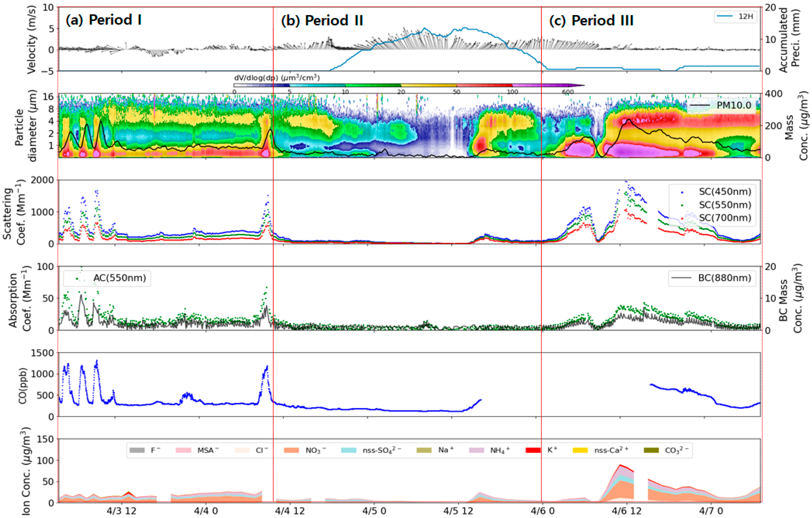Click the "4/5 12" time axis label
812x518 pixels.
[459, 511]
